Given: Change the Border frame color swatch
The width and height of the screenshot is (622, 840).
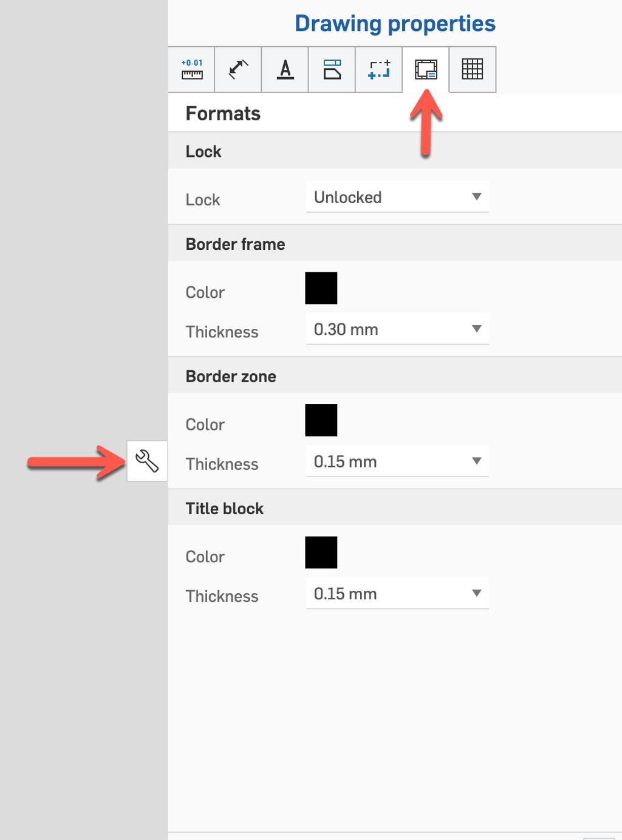Looking at the screenshot, I should coord(323,288).
